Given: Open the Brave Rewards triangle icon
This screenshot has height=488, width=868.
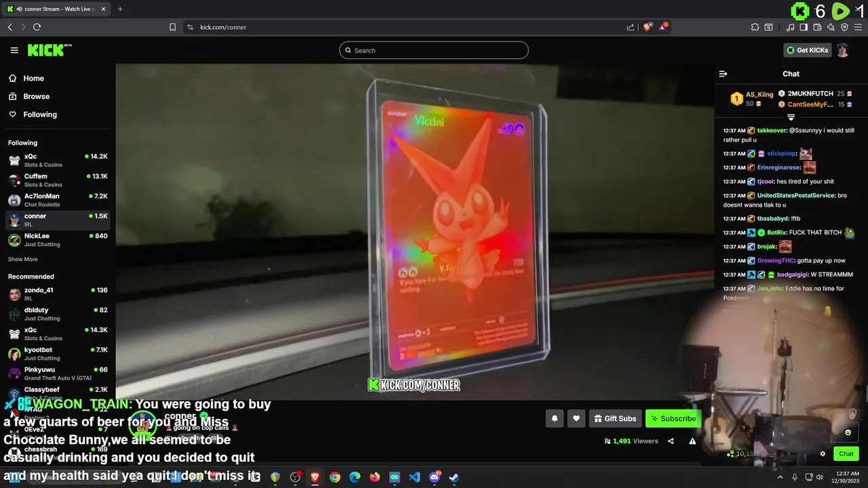Looking at the screenshot, I should [663, 27].
